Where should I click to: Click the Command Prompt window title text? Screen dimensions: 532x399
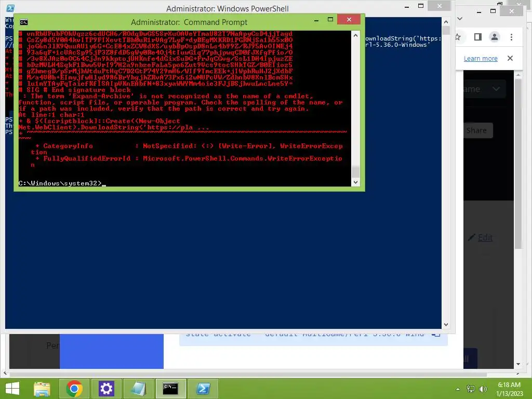point(189,22)
